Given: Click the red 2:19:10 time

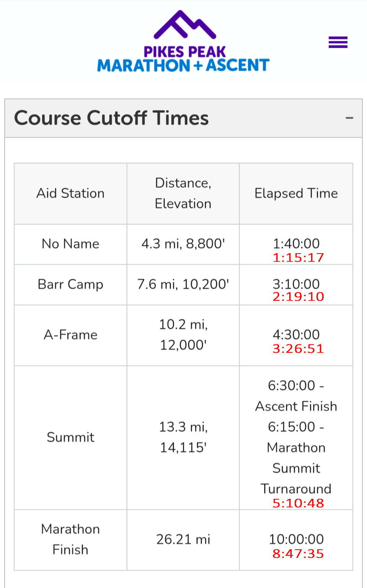Looking at the screenshot, I should 298,297.
